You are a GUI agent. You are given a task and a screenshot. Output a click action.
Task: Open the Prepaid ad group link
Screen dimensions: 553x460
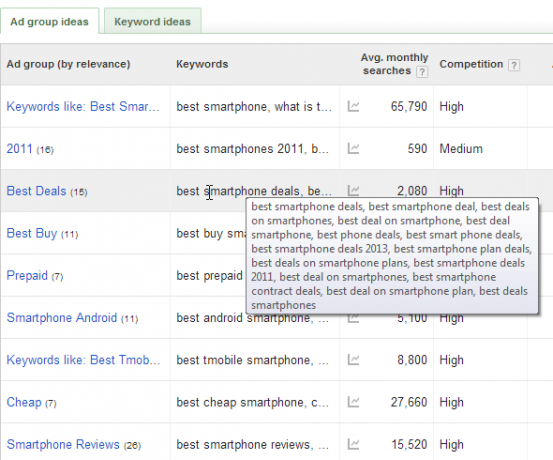coord(27,276)
